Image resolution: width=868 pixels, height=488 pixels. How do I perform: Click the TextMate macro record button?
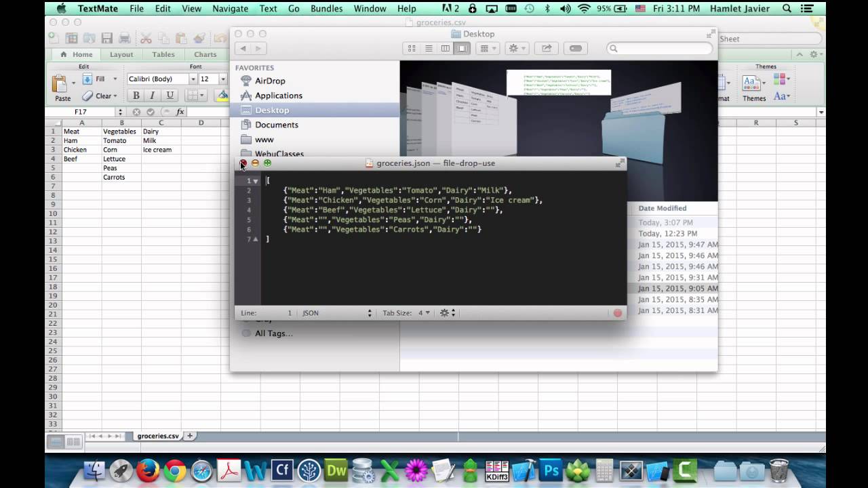click(617, 313)
